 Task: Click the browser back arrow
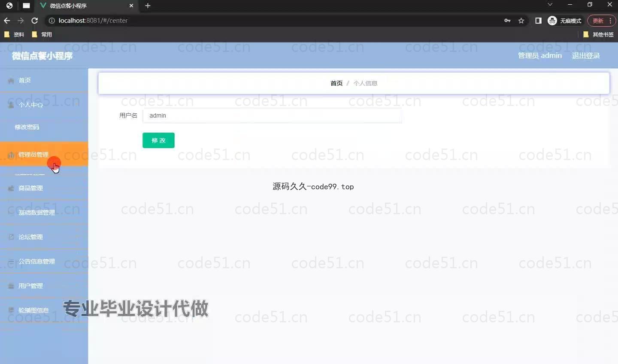7,21
